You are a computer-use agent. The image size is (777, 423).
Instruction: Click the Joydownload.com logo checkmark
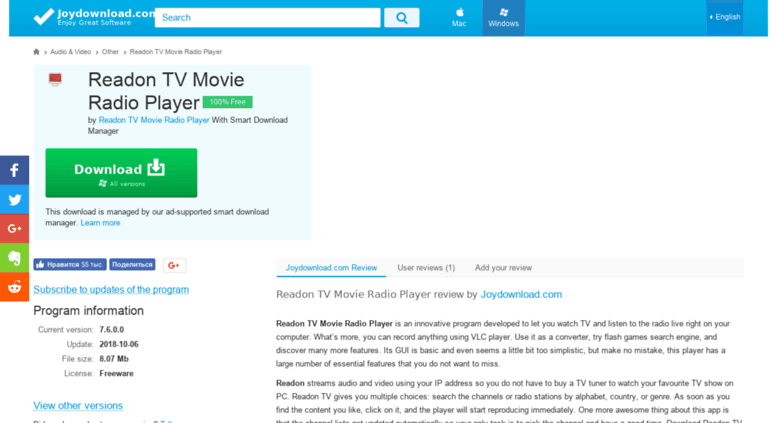pos(44,16)
